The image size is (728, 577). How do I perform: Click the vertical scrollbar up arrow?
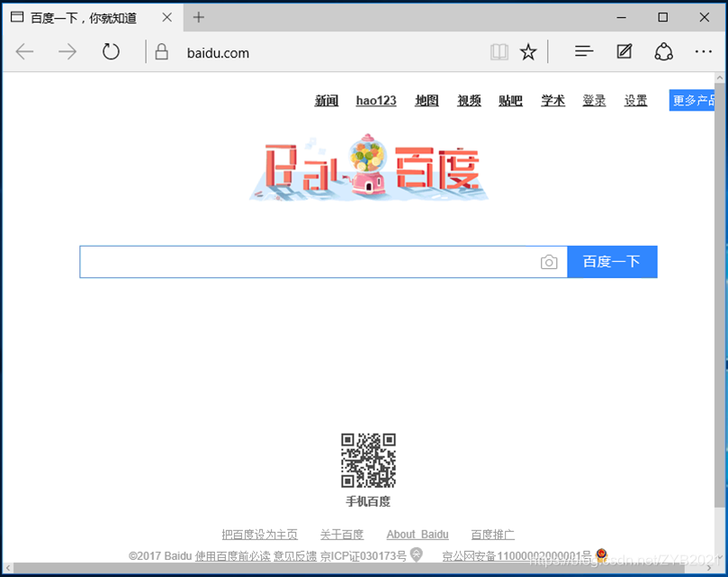(720, 77)
